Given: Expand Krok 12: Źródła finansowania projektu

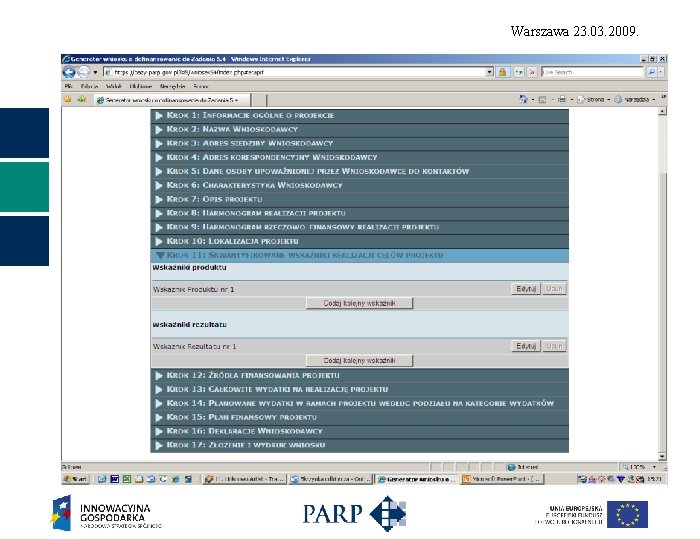Looking at the screenshot, I should click(x=359, y=375).
